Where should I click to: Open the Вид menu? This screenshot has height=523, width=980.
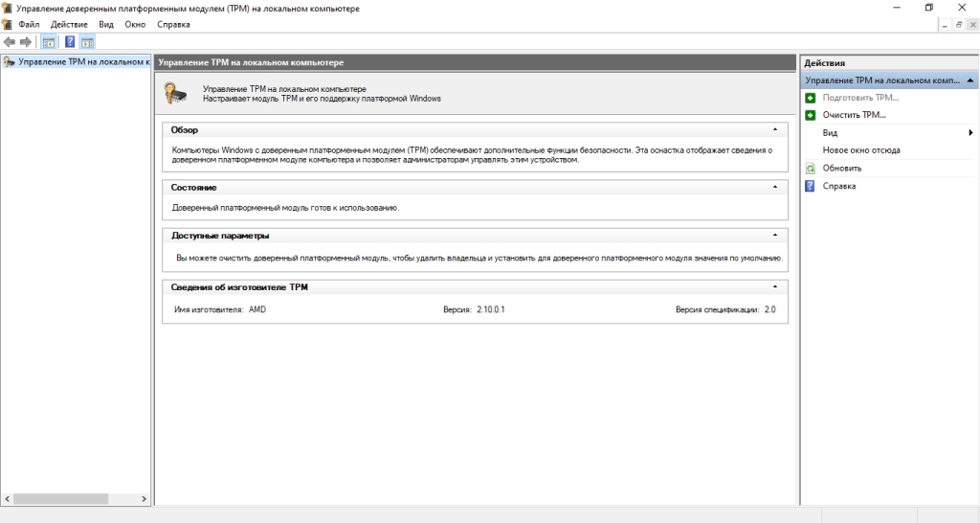click(x=106, y=24)
